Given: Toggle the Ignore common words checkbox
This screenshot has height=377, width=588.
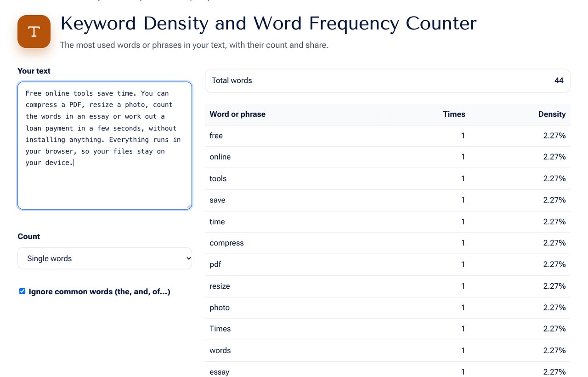Looking at the screenshot, I should tap(22, 291).
